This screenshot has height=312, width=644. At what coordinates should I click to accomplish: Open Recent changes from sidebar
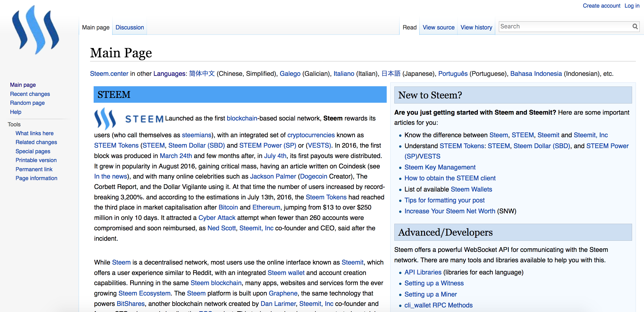(30, 94)
